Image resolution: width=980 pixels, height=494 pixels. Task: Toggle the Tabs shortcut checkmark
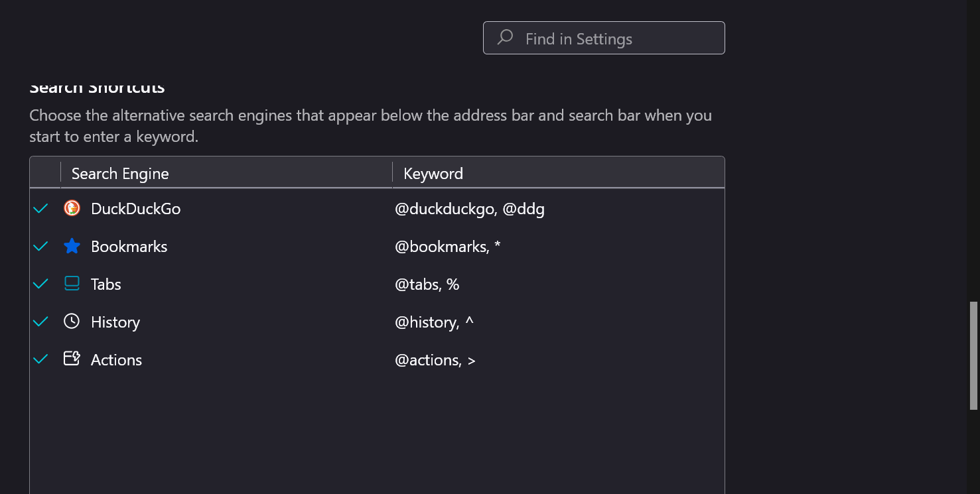coord(40,284)
